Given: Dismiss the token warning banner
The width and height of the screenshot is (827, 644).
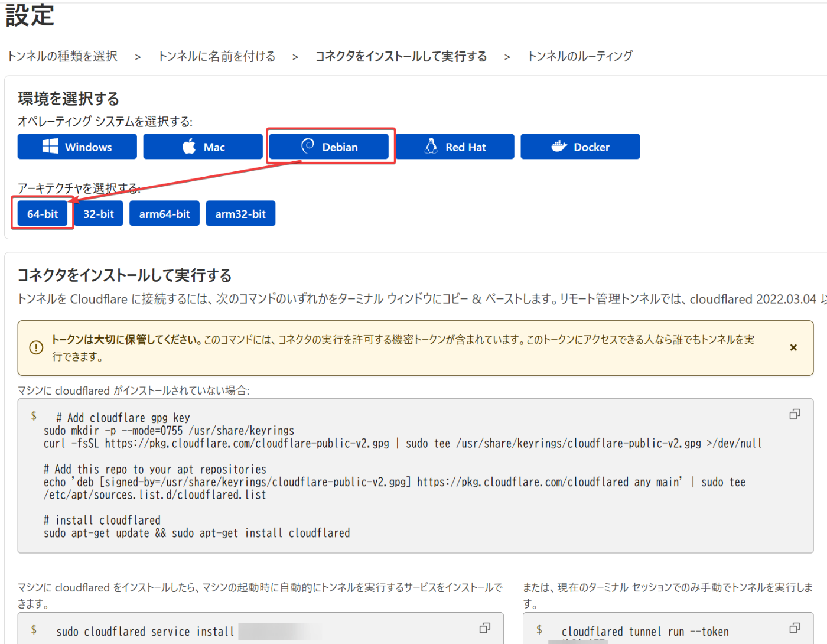Looking at the screenshot, I should point(793,347).
